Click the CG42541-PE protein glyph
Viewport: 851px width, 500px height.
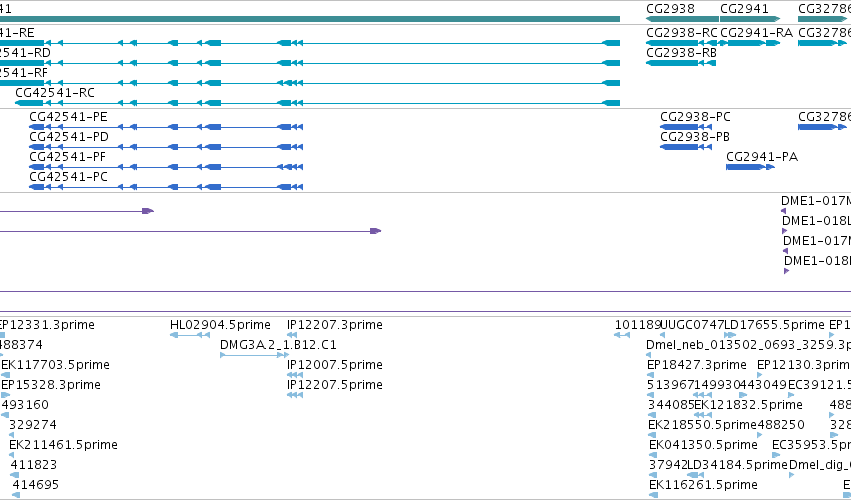pos(166,127)
